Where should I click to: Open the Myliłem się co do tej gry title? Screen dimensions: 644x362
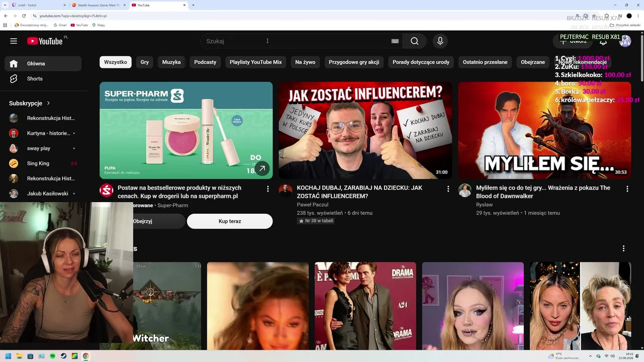point(543,192)
